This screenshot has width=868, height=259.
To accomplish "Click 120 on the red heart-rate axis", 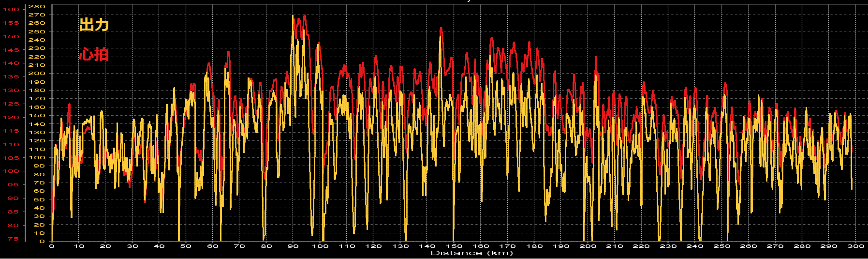I will 11,117.
